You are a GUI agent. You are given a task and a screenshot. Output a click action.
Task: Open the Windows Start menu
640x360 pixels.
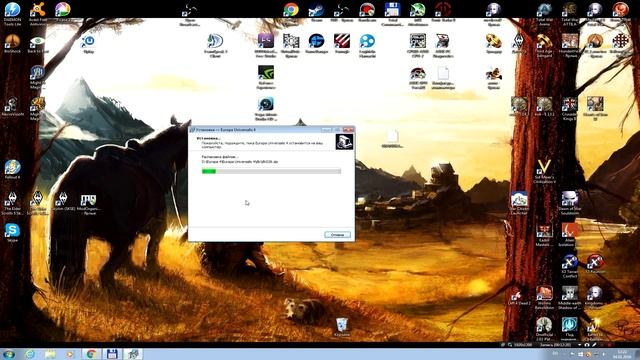tap(9, 354)
